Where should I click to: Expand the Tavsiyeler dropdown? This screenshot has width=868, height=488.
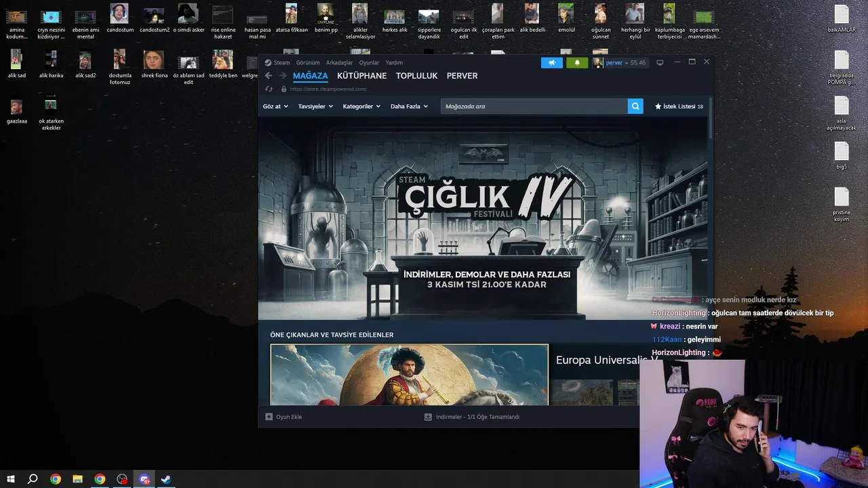315,106
